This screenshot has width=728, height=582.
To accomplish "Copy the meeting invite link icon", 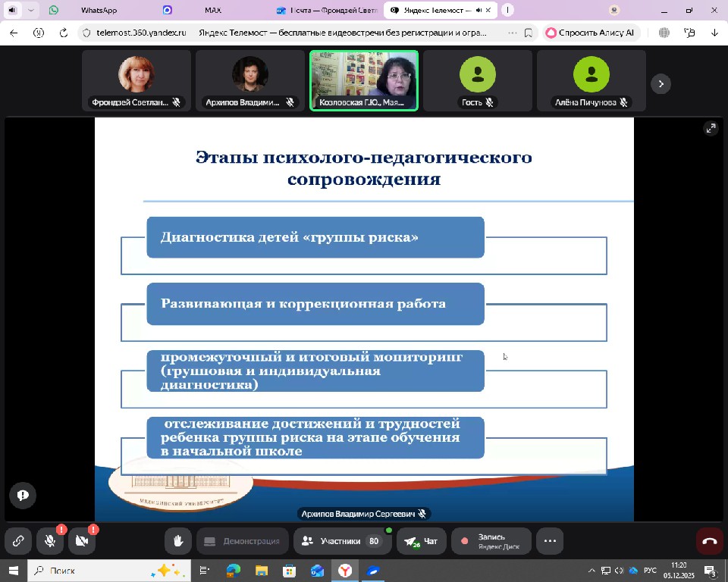I will [17, 541].
